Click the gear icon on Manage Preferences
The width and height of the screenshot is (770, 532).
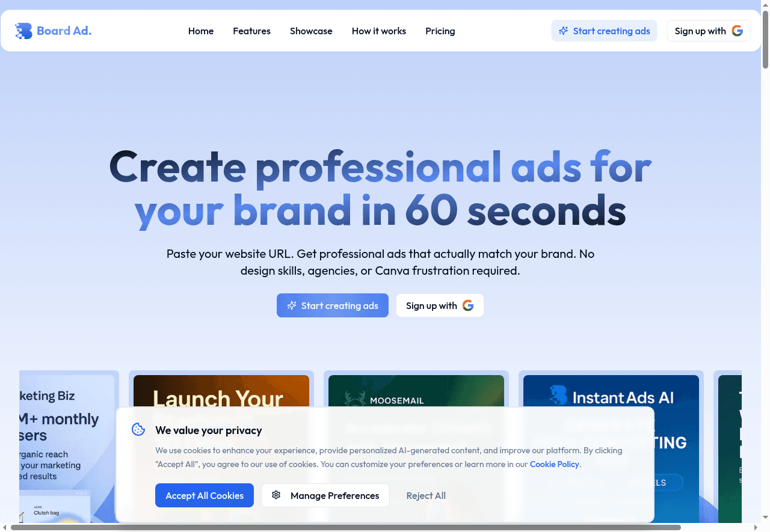(x=276, y=495)
